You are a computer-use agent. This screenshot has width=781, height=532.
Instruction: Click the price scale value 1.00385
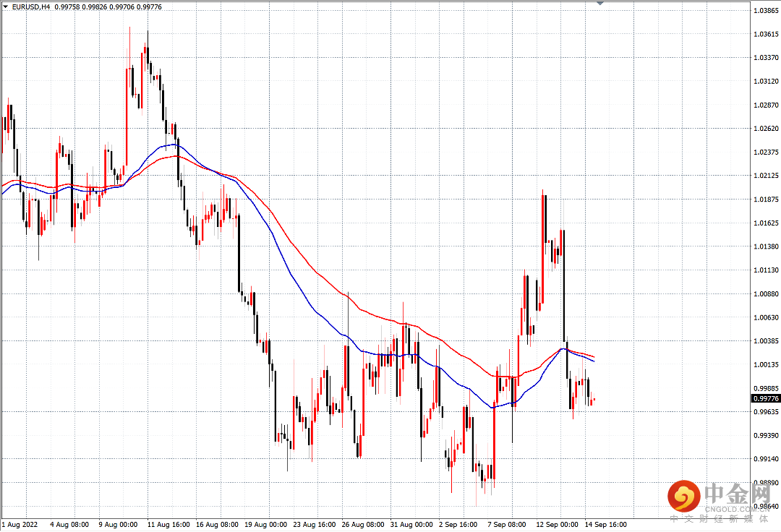(766, 341)
